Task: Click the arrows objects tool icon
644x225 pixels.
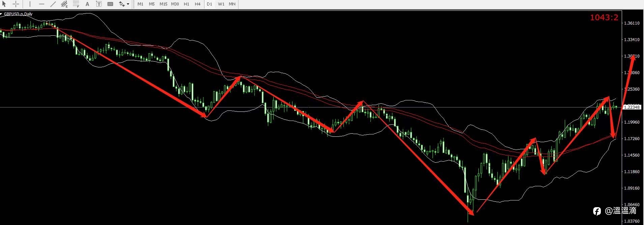Action: pos(122,4)
